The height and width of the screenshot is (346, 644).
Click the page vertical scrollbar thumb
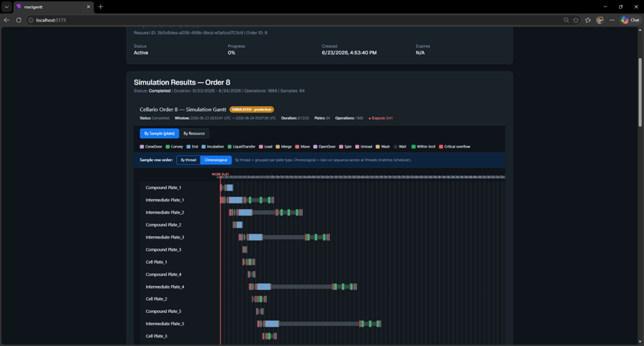(x=640, y=92)
